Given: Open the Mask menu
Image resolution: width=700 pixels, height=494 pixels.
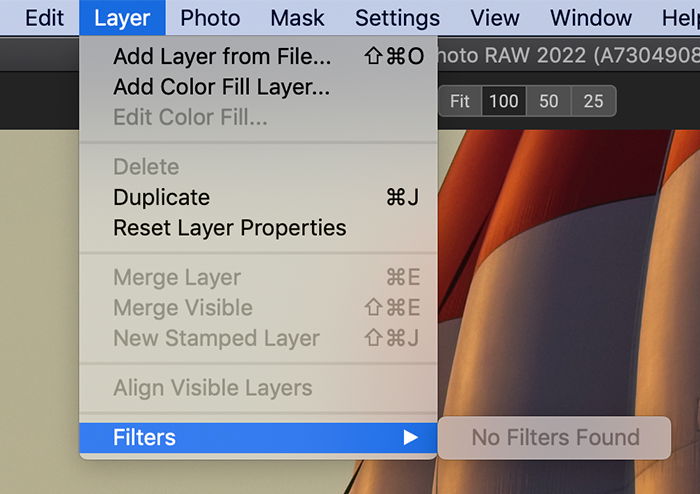Looking at the screenshot, I should point(297,18).
